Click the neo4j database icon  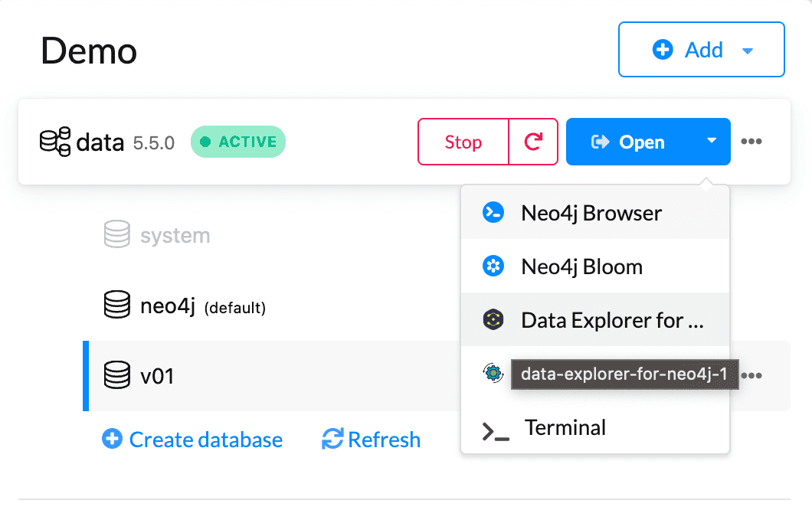(117, 305)
